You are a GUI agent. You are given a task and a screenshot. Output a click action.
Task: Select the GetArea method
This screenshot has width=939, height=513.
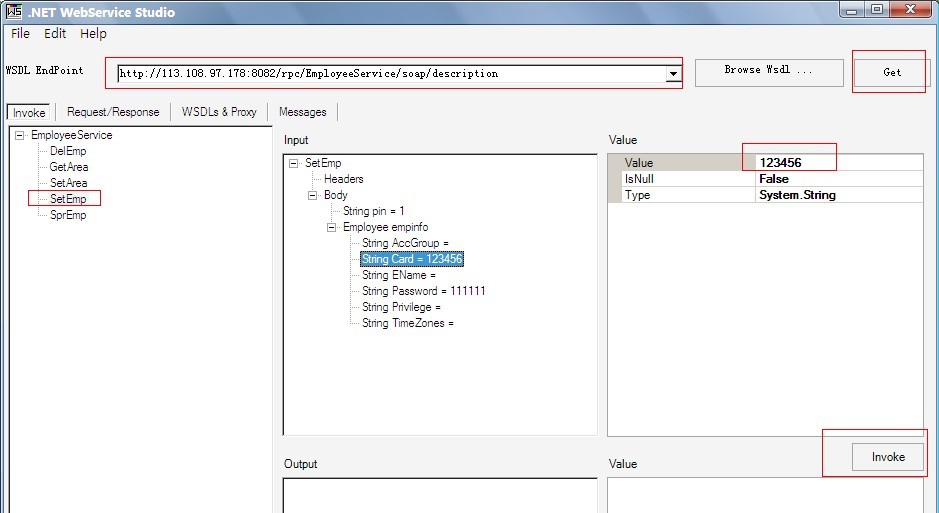(69, 167)
